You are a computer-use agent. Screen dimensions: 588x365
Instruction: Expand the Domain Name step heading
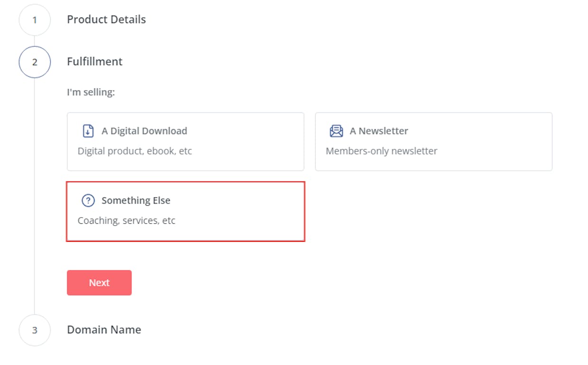point(104,329)
